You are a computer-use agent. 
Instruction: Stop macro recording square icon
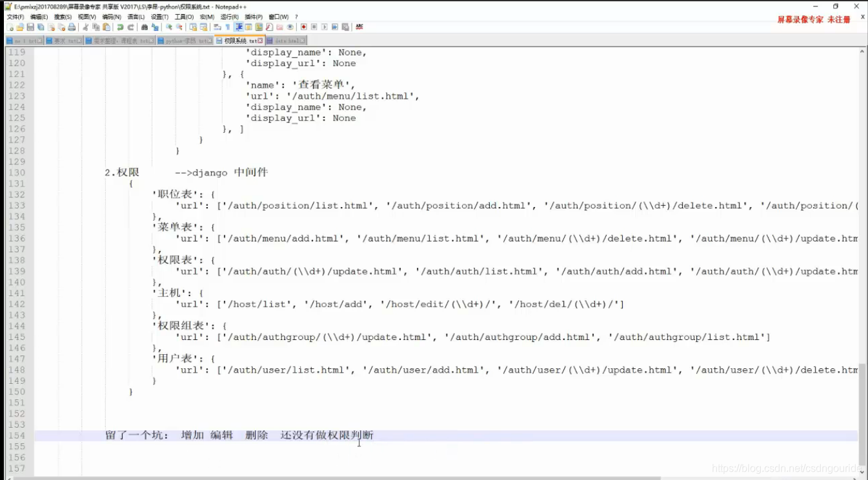(x=314, y=27)
